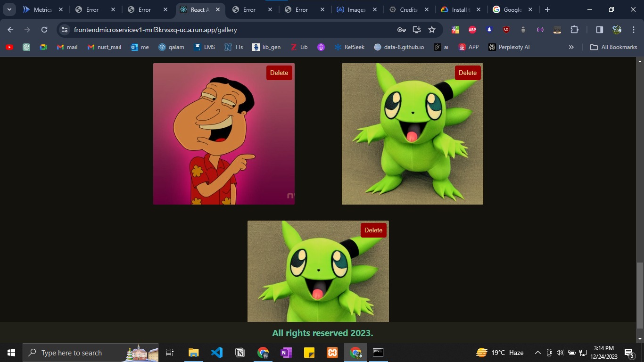Open the top-right green creature thumbnail

click(413, 134)
